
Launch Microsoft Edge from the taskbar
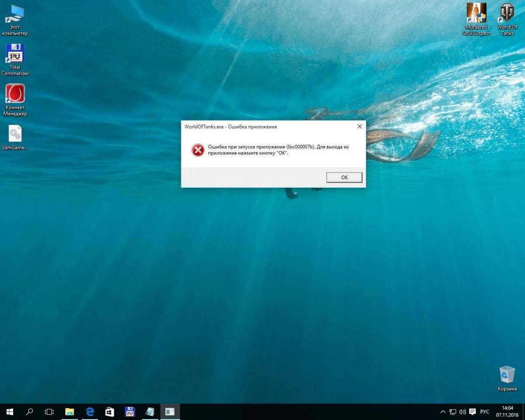pos(90,412)
